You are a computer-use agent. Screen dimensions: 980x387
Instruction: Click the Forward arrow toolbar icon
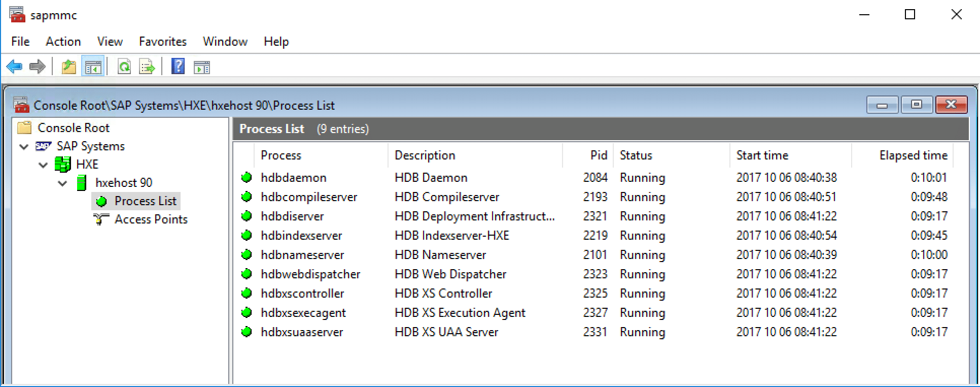[x=38, y=67]
